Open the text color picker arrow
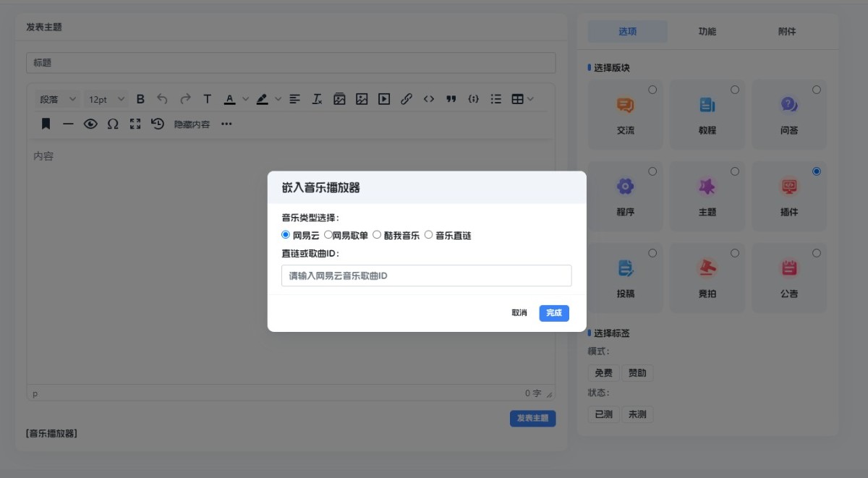The height and width of the screenshot is (478, 868). [x=245, y=99]
